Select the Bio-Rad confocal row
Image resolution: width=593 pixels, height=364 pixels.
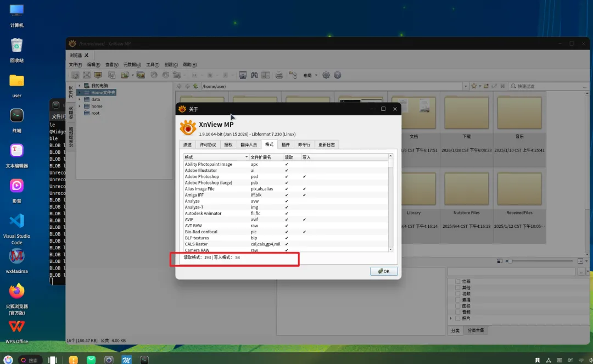[x=286, y=232]
